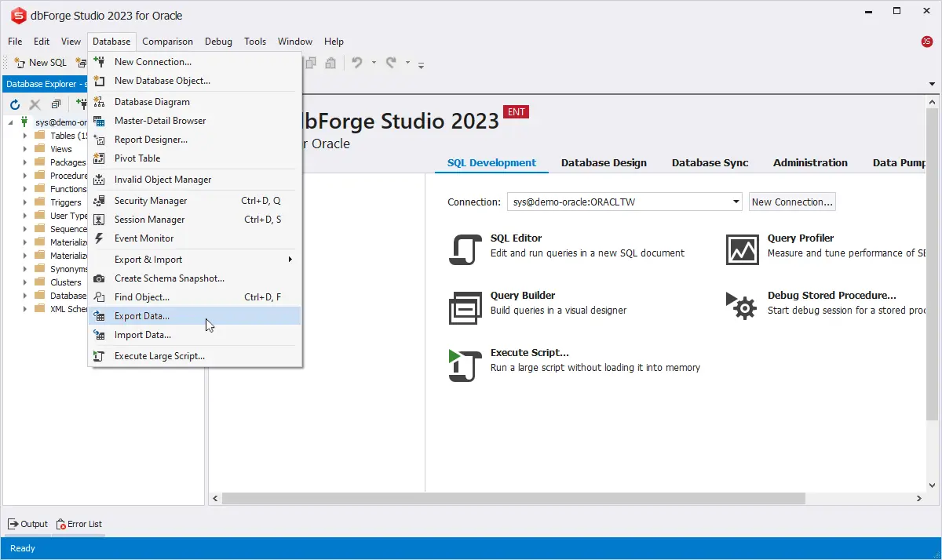Choose Security Manager in the menu
This screenshot has height=560, width=942.
tap(151, 201)
